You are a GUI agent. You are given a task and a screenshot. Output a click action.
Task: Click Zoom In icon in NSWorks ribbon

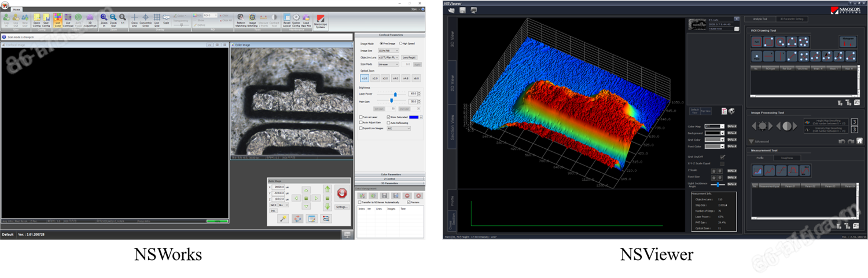tap(104, 20)
